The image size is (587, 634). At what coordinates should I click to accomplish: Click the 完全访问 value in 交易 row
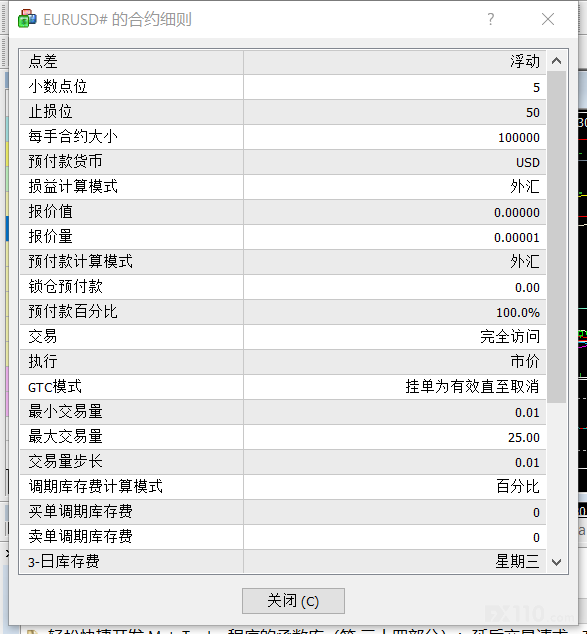pos(510,336)
